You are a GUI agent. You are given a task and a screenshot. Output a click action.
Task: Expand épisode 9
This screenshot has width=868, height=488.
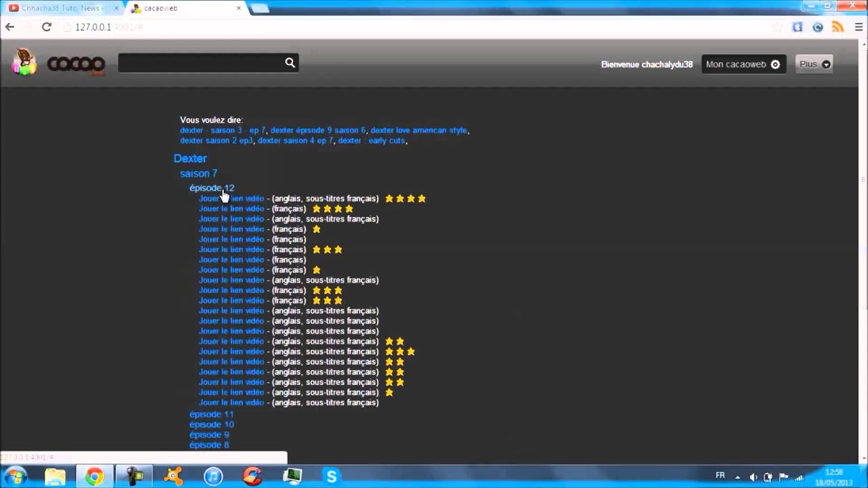click(x=209, y=434)
